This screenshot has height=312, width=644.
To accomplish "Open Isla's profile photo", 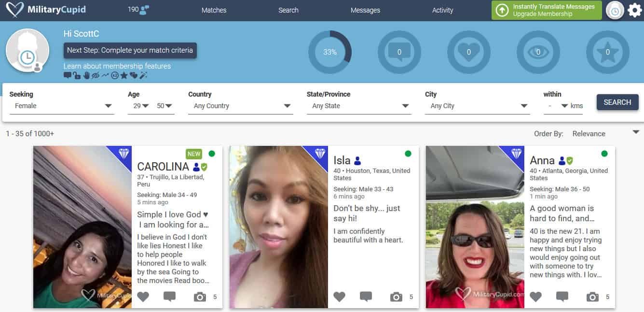I will point(279,227).
